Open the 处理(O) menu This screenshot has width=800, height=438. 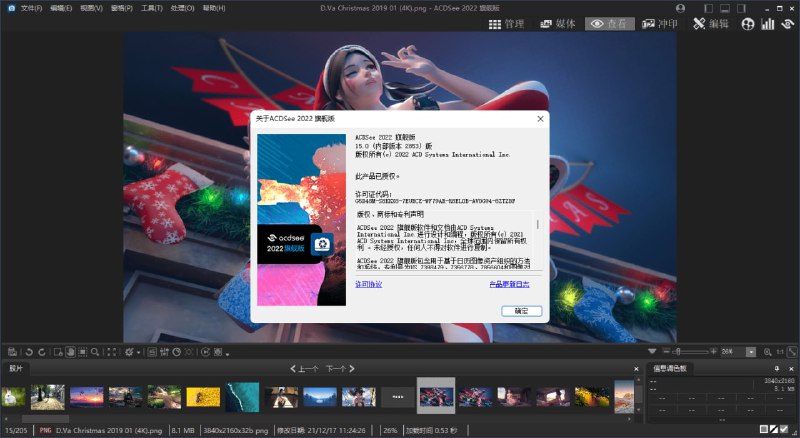click(x=182, y=8)
